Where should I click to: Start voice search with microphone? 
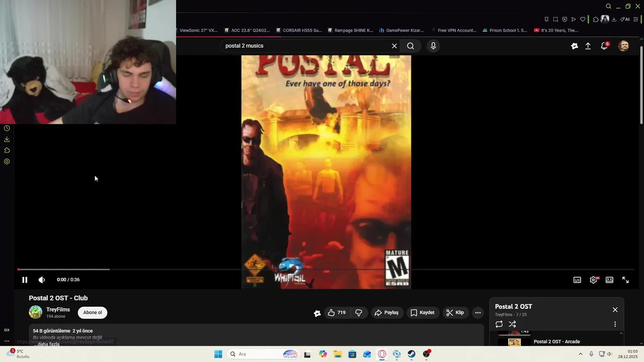pyautogui.click(x=433, y=46)
